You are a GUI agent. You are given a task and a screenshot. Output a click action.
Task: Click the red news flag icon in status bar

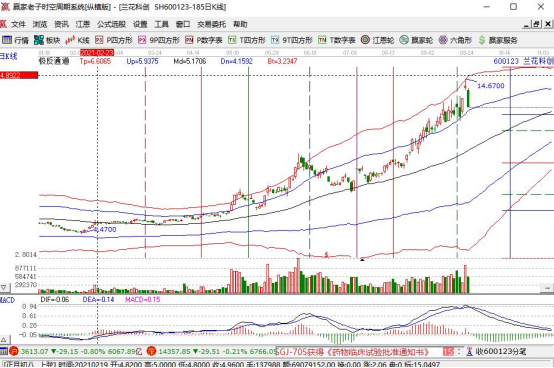(448, 351)
